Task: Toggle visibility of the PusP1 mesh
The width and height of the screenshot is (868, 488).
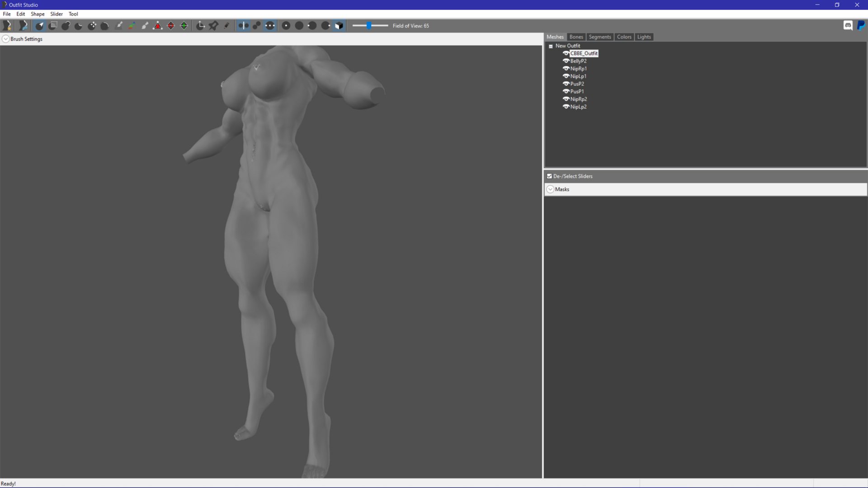Action: point(566,91)
